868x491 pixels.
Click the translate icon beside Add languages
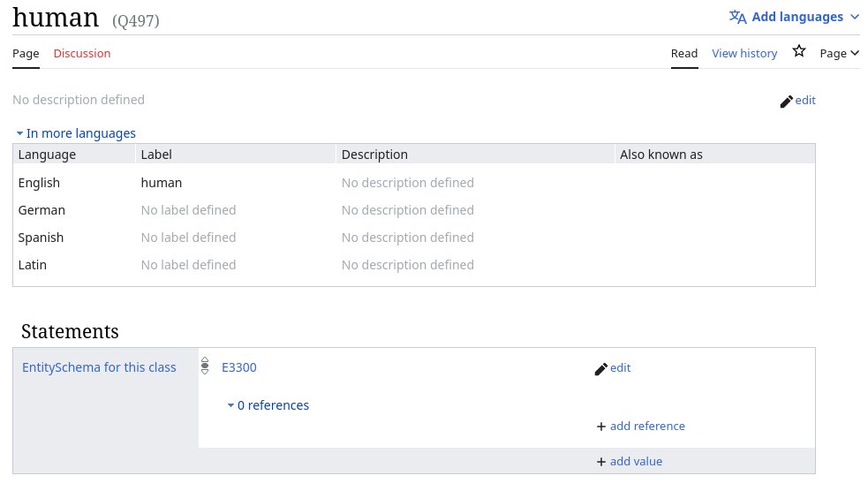[x=737, y=17]
